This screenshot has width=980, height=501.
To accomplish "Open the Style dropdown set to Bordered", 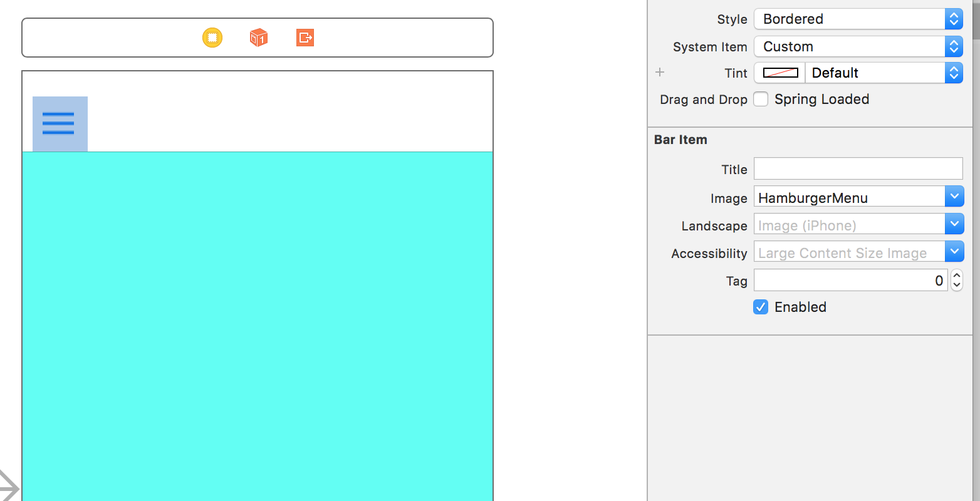I will [x=954, y=19].
